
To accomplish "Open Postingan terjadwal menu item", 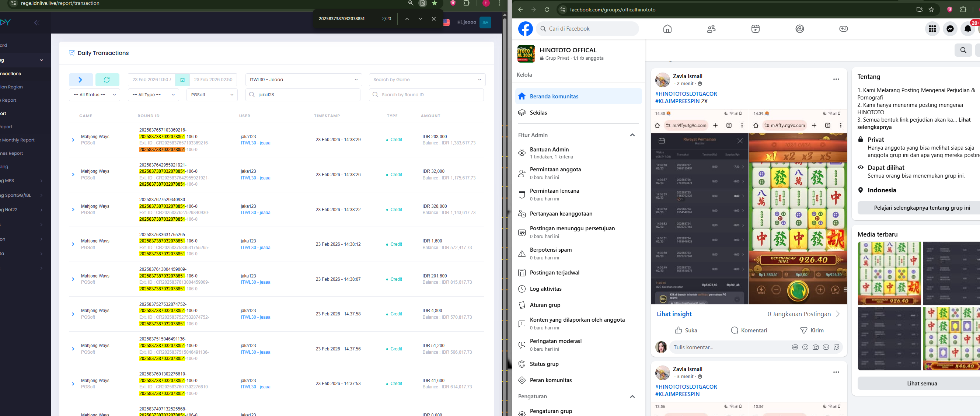I will 578,273.
